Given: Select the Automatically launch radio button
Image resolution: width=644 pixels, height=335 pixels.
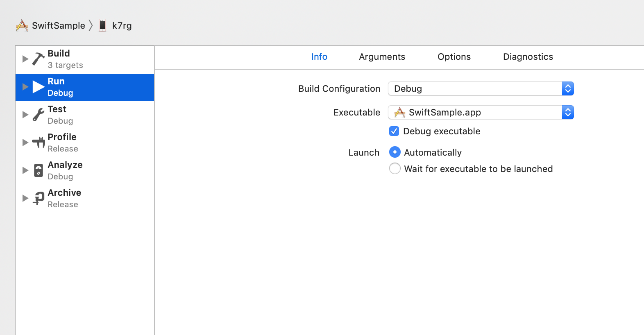Looking at the screenshot, I should (395, 152).
